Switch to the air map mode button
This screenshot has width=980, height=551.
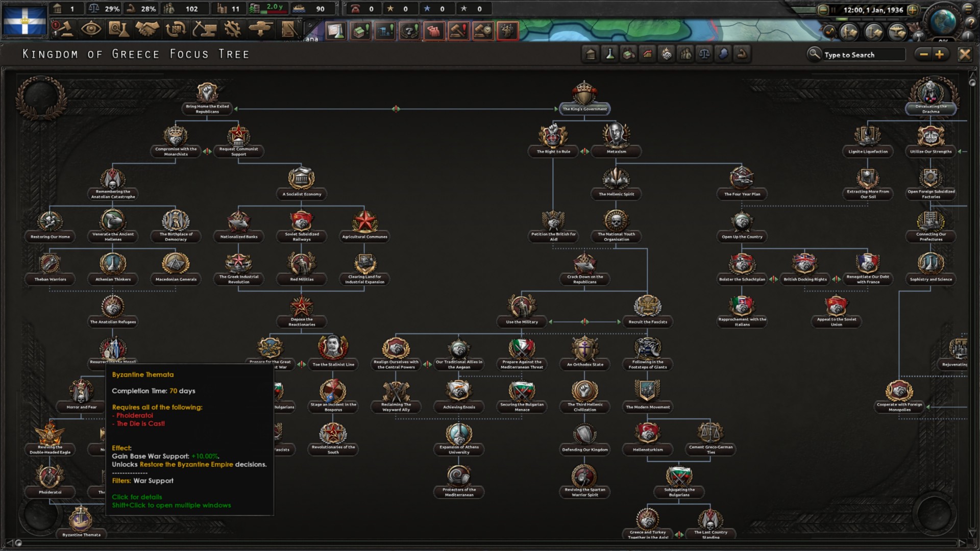click(897, 32)
